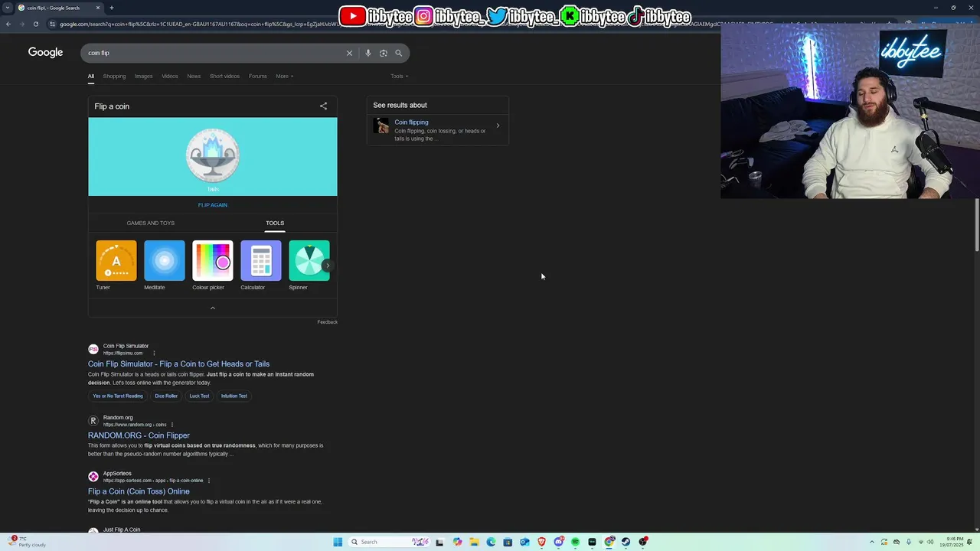Open the Colour picker tool
The height and width of the screenshot is (551, 980).
[213, 261]
